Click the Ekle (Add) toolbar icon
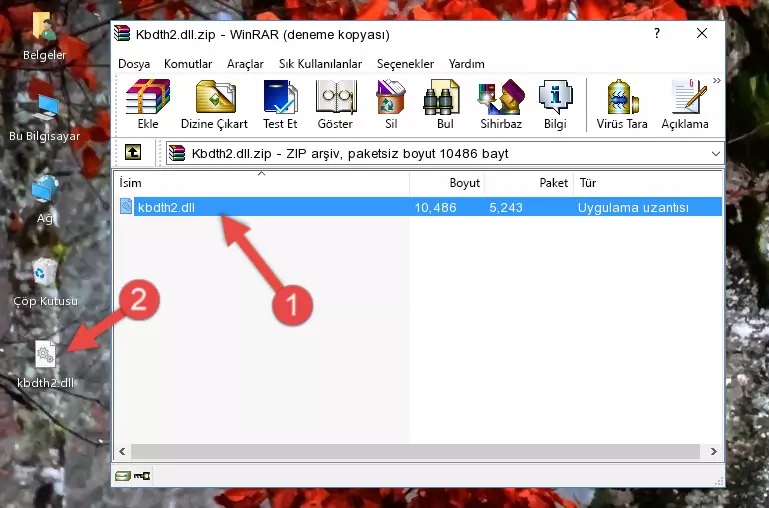769x508 pixels. click(148, 104)
